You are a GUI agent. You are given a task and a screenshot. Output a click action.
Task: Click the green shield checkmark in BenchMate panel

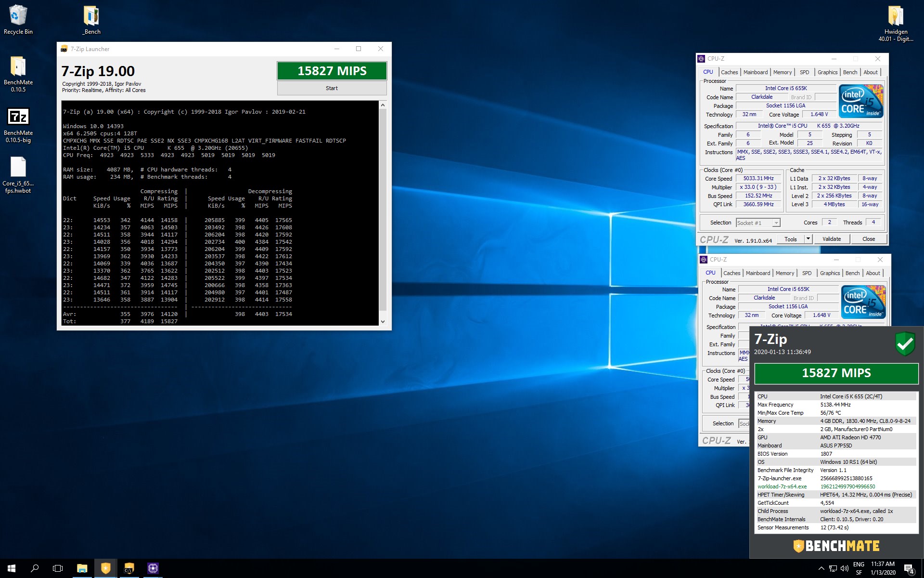(905, 343)
